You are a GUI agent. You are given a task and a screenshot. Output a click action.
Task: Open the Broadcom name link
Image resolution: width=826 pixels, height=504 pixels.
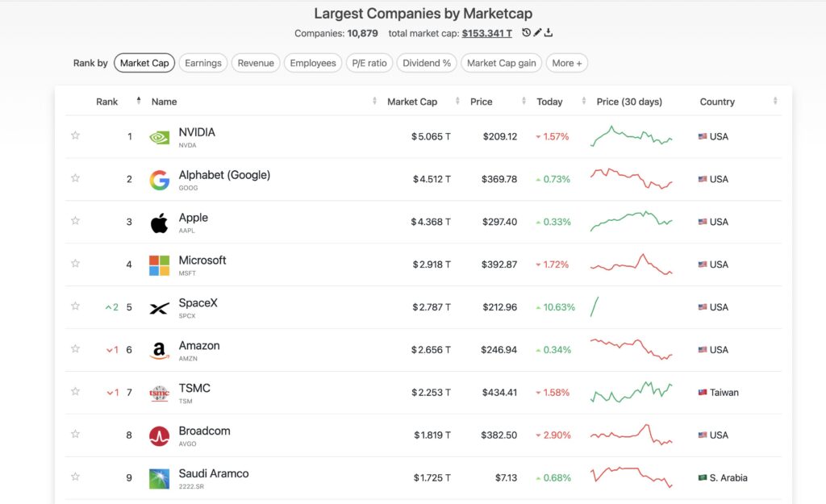204,431
